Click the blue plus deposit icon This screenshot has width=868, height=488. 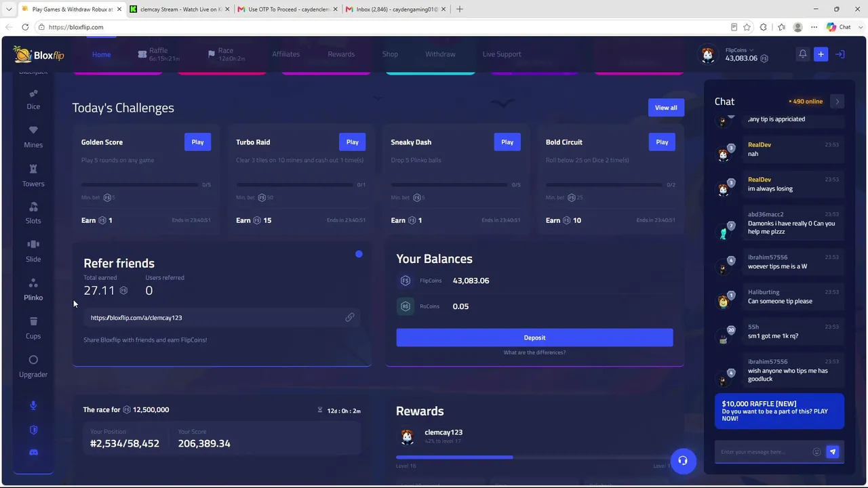tap(821, 54)
